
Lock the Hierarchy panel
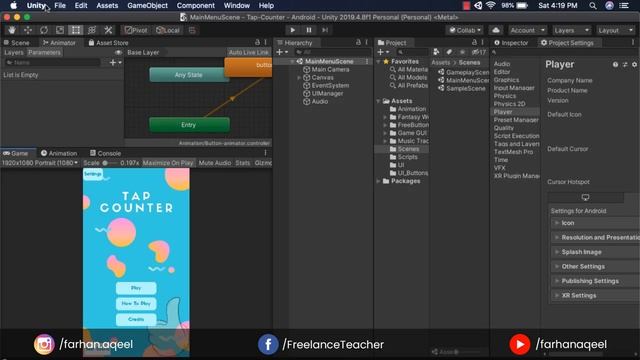click(x=358, y=42)
